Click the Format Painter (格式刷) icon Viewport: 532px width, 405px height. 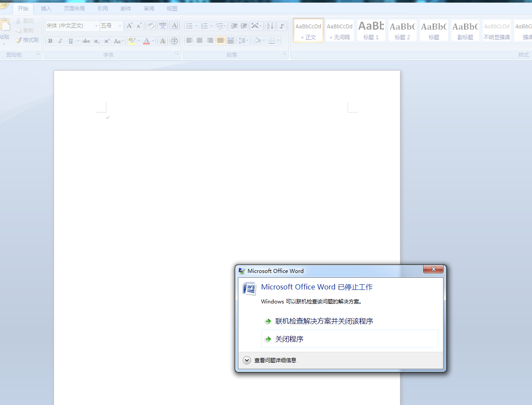click(x=27, y=40)
